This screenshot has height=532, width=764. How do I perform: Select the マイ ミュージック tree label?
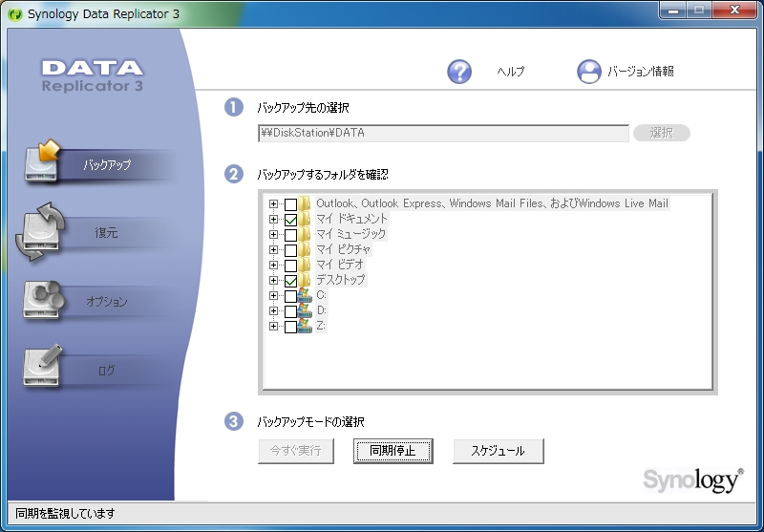(350, 234)
